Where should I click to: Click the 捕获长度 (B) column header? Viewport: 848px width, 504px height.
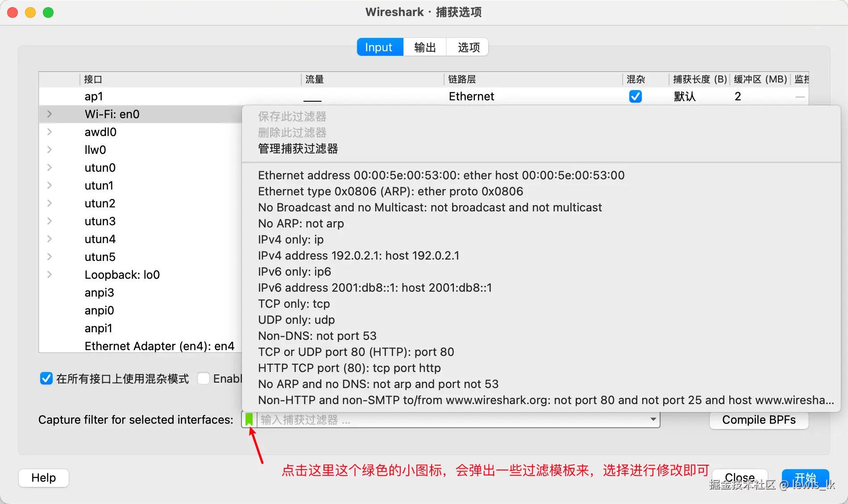click(x=700, y=79)
